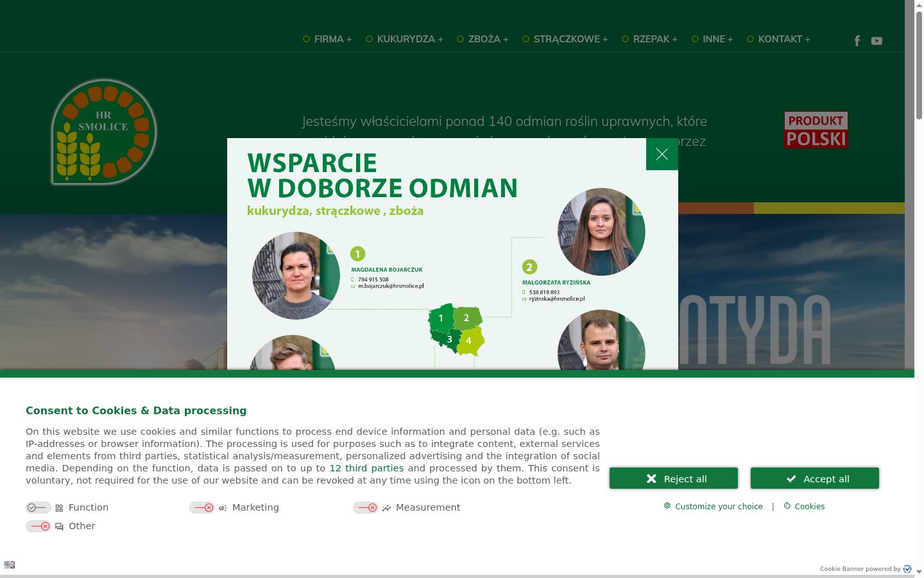Click the Other category chat icon
Image resolution: width=924 pixels, height=578 pixels.
tap(59, 527)
